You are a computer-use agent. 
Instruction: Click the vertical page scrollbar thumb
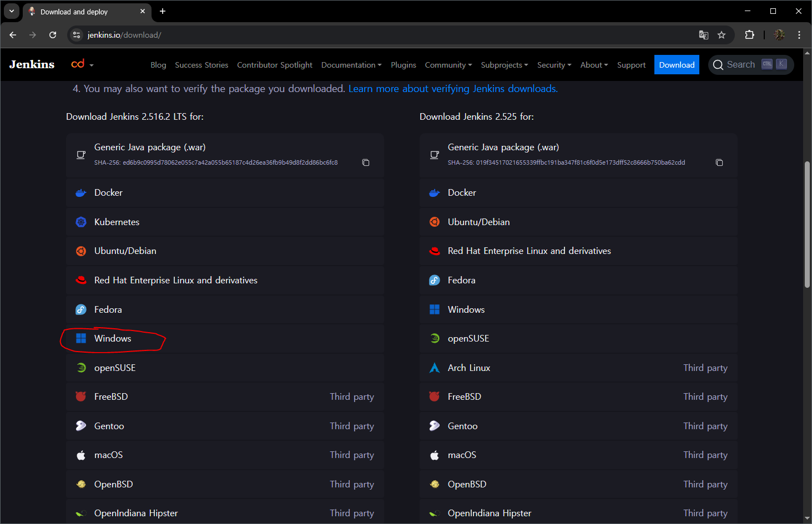[x=807, y=225]
